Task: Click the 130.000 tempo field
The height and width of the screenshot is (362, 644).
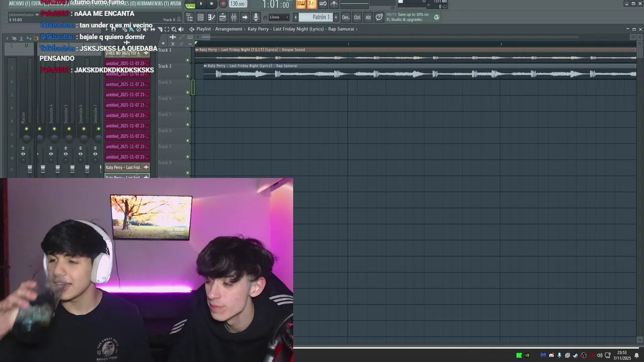Action: coord(237,4)
